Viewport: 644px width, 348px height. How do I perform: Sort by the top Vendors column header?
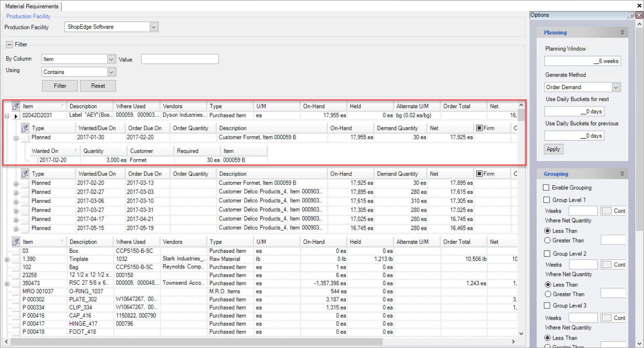point(184,106)
